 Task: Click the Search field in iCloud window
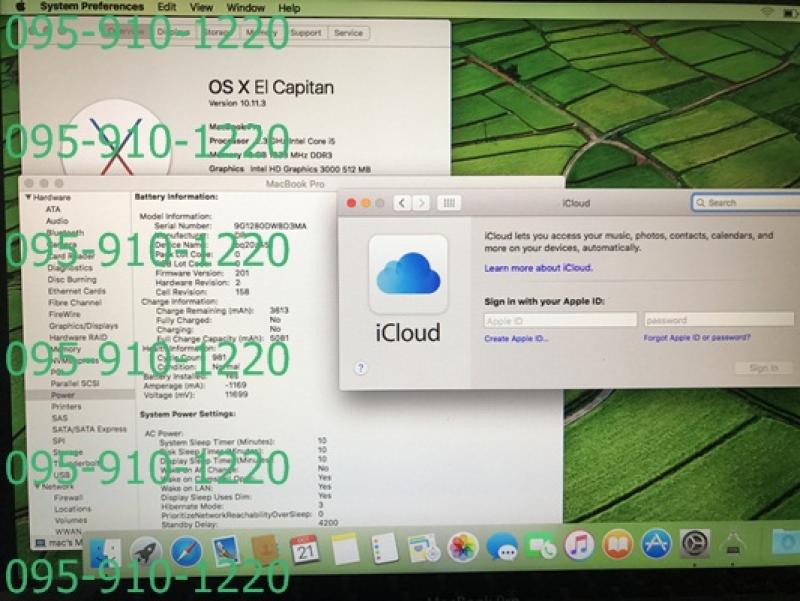(746, 203)
